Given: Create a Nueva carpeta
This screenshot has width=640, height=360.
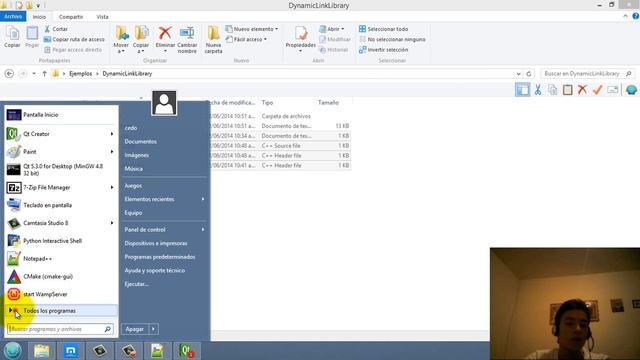Looking at the screenshot, I should (x=213, y=40).
